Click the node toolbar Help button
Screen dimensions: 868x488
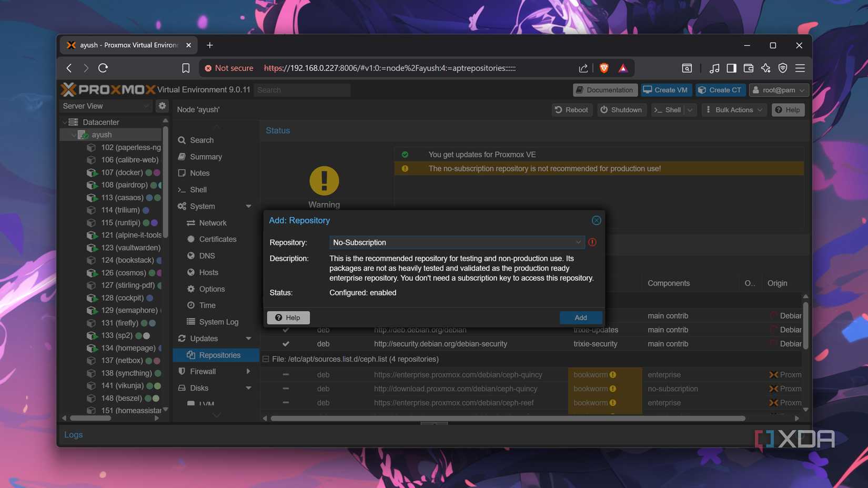pyautogui.click(x=788, y=110)
